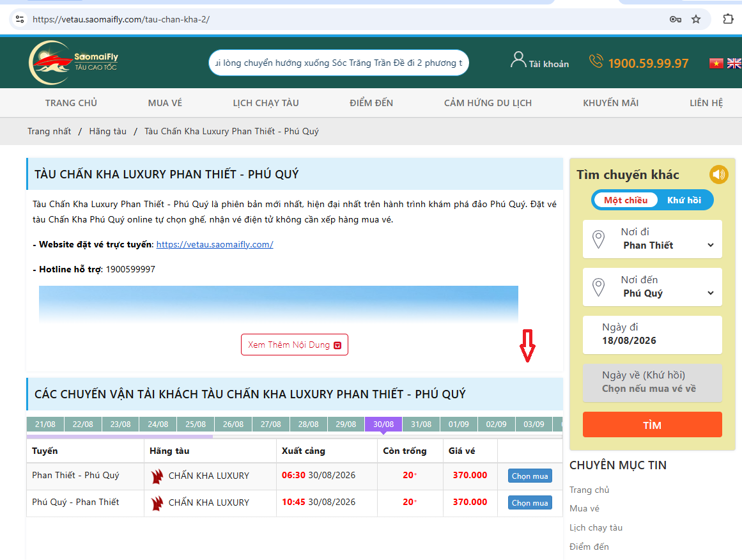Click the browser address bar URL
This screenshot has width=742, height=560.
point(121,19)
